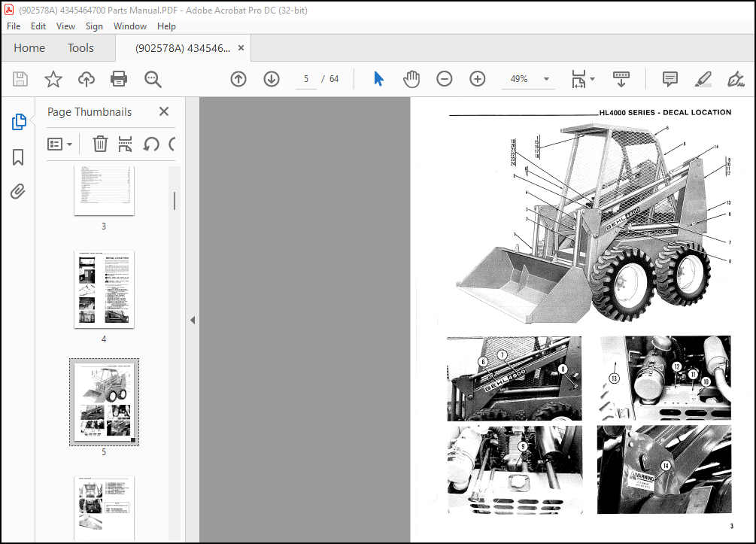Open the sign document tool
Image resolution: width=756 pixels, height=544 pixels.
(736, 78)
